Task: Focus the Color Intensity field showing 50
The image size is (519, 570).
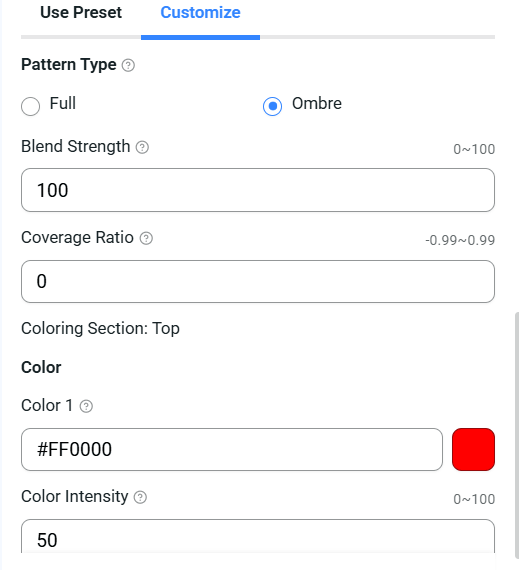Action: [x=258, y=538]
